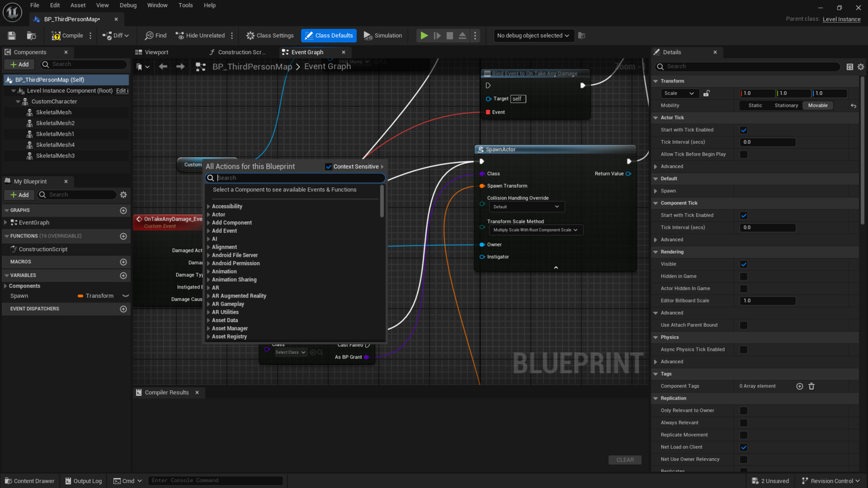This screenshot has width=868, height=488.
Task: Open the Asset menu
Action: pos(78,5)
